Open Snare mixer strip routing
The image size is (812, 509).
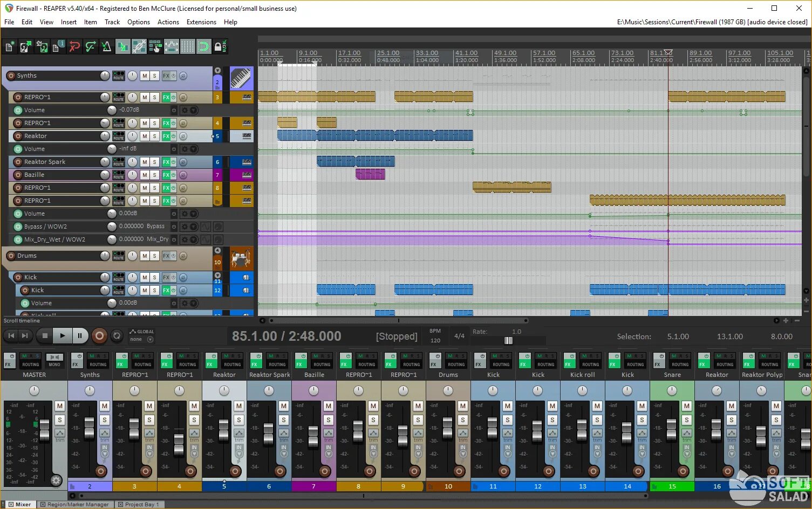coord(680,362)
